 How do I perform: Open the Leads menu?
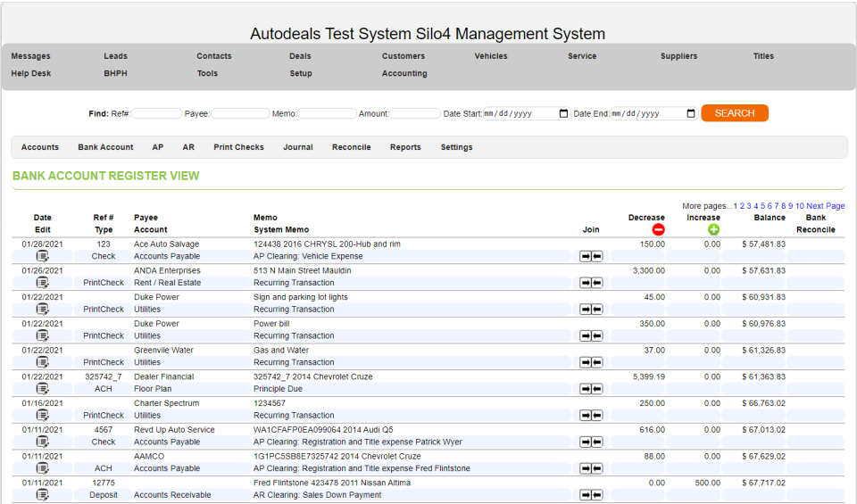(x=115, y=56)
